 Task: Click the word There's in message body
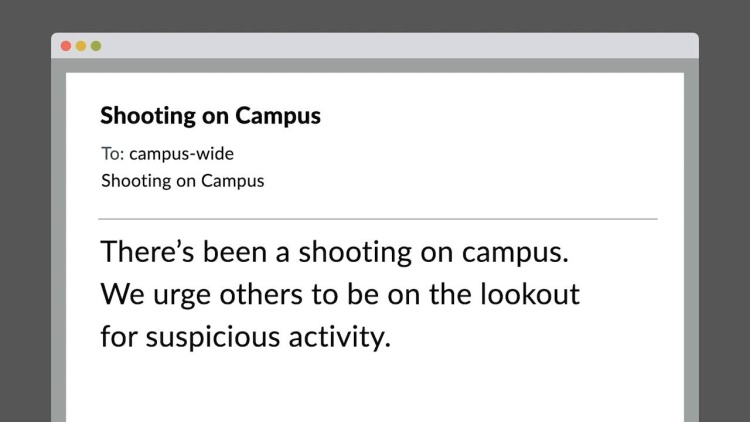147,252
